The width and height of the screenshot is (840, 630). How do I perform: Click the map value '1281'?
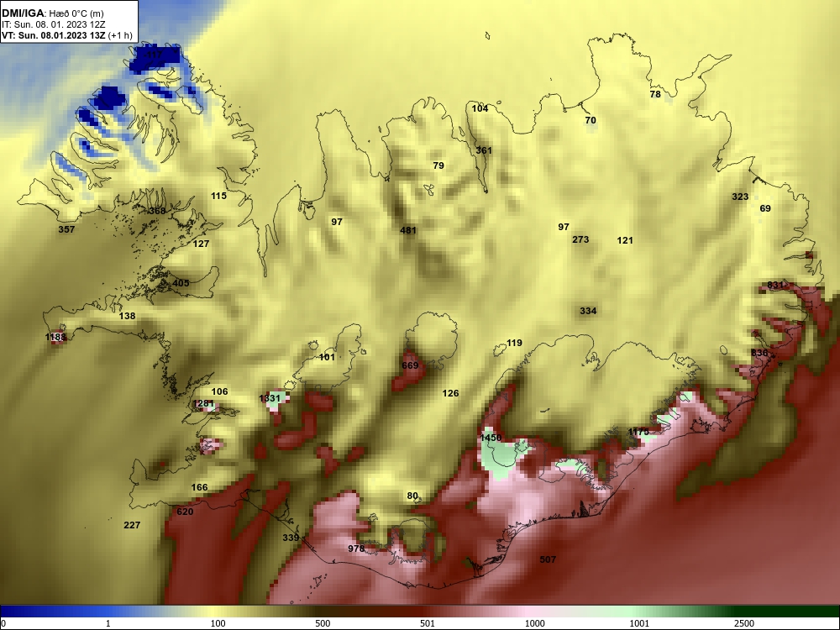pos(203,403)
